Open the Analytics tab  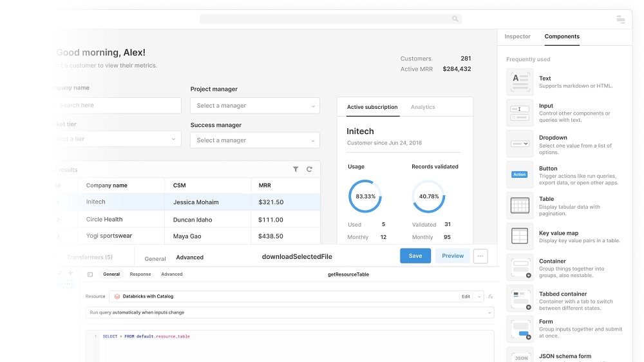423,107
